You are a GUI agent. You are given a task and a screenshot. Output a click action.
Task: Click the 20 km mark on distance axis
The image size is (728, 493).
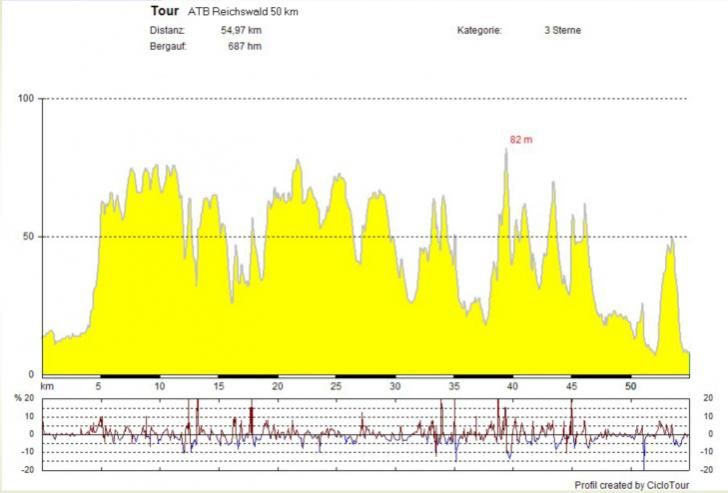coord(277,386)
